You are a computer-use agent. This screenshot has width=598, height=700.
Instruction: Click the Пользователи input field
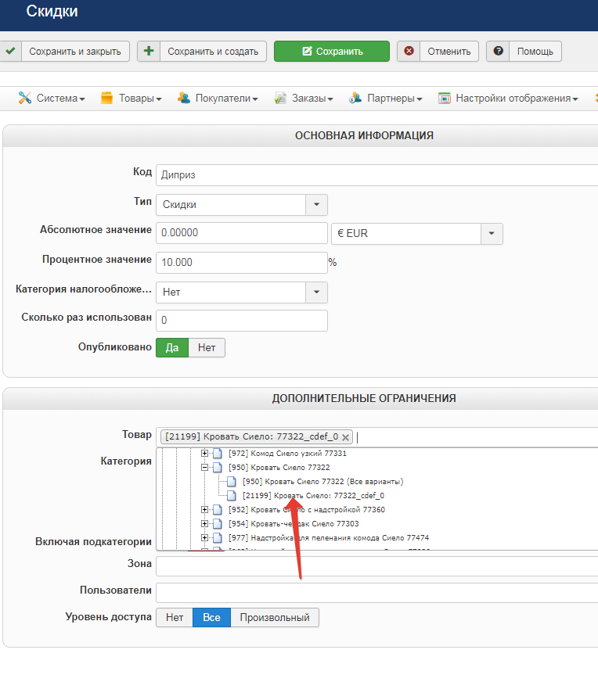point(376,593)
